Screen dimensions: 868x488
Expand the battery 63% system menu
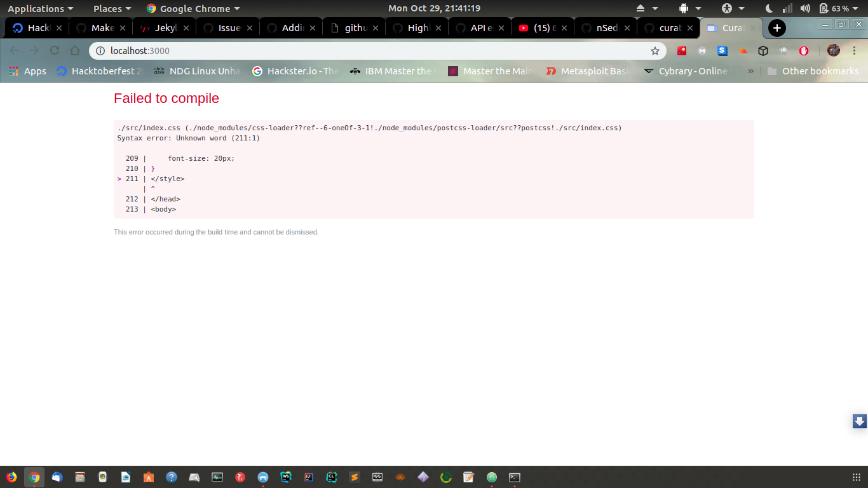(839, 8)
